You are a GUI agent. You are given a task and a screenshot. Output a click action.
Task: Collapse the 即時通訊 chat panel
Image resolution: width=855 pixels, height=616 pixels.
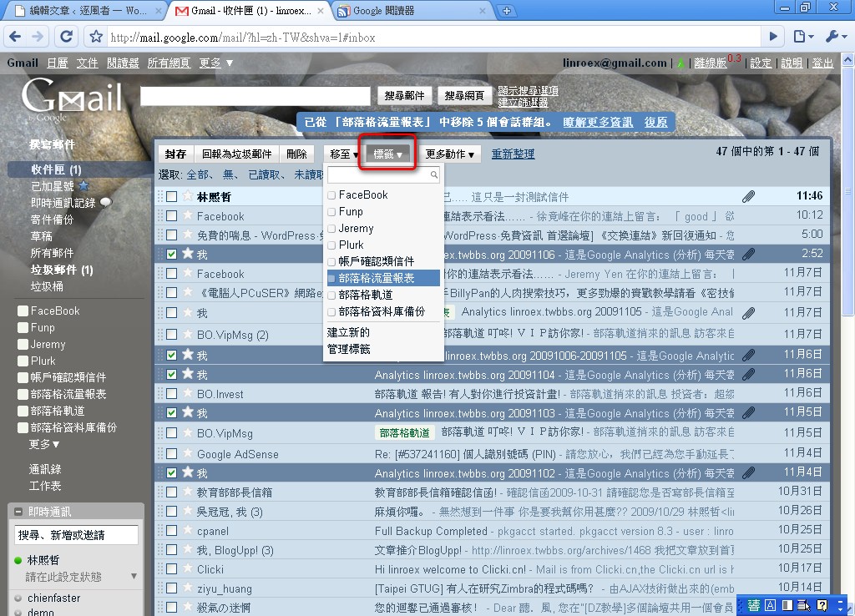18,512
